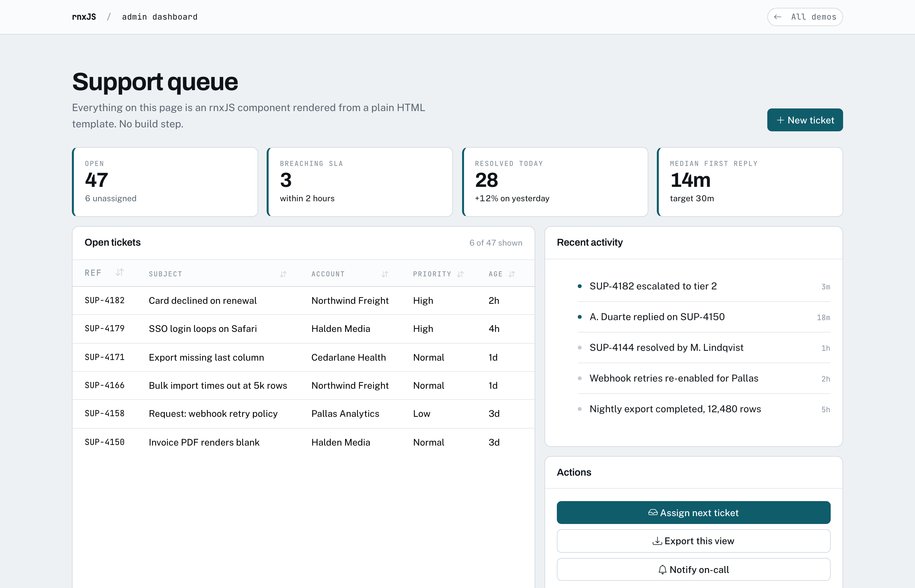Viewport: 915px width, 588px height.
Task: Click the PRIORITY column header label
Action: click(432, 274)
